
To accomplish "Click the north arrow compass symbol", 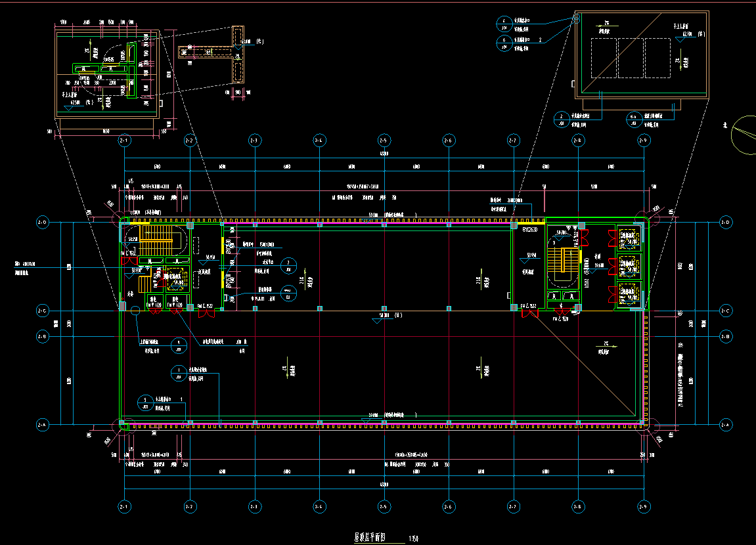I will tap(744, 134).
